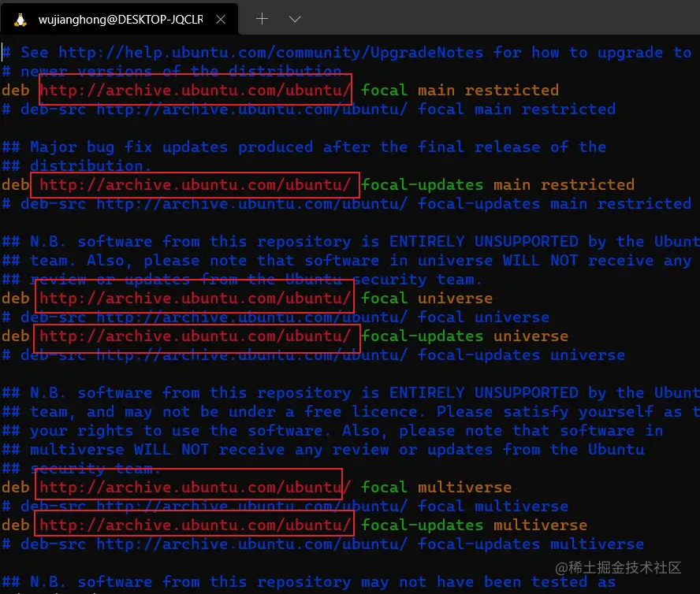Click the Linux penguin tab icon
This screenshot has width=700, height=594.
click(20, 20)
